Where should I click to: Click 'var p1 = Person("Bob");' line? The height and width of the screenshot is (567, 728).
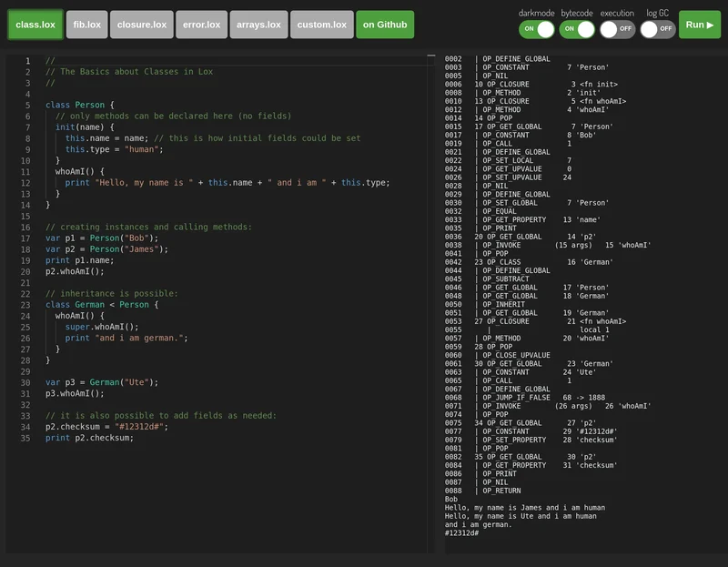tap(102, 238)
